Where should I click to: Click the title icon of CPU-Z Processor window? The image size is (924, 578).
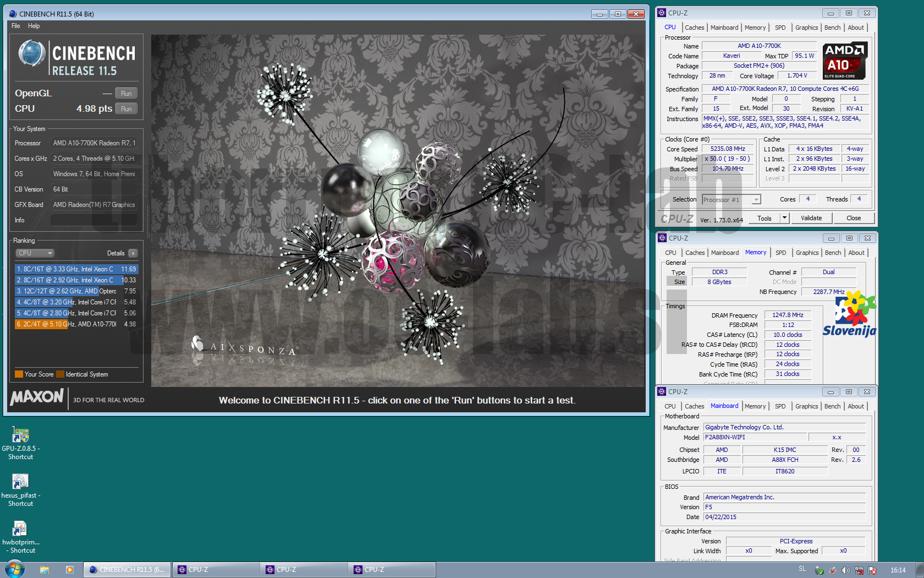(x=662, y=13)
